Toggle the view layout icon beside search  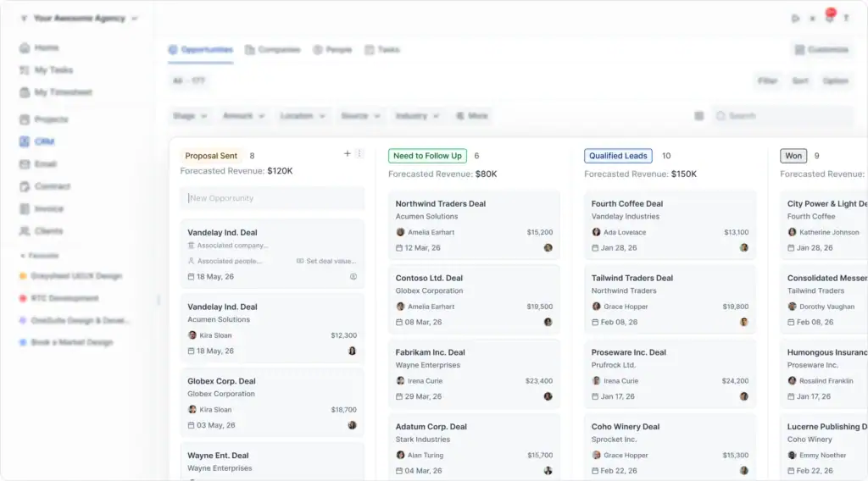699,115
